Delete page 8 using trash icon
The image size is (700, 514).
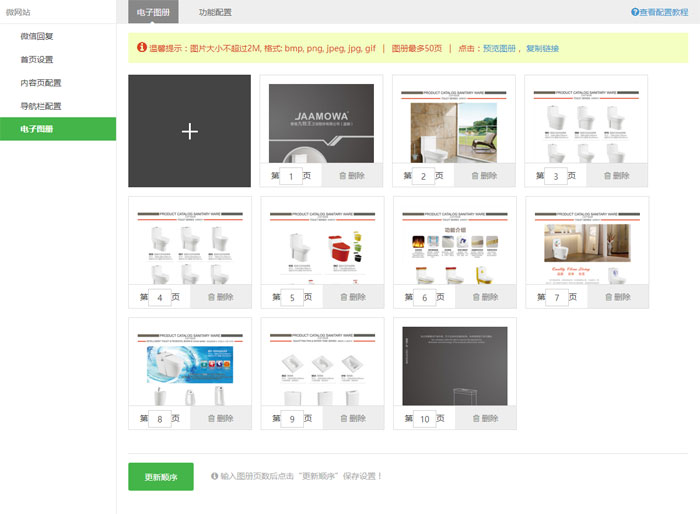[210, 418]
